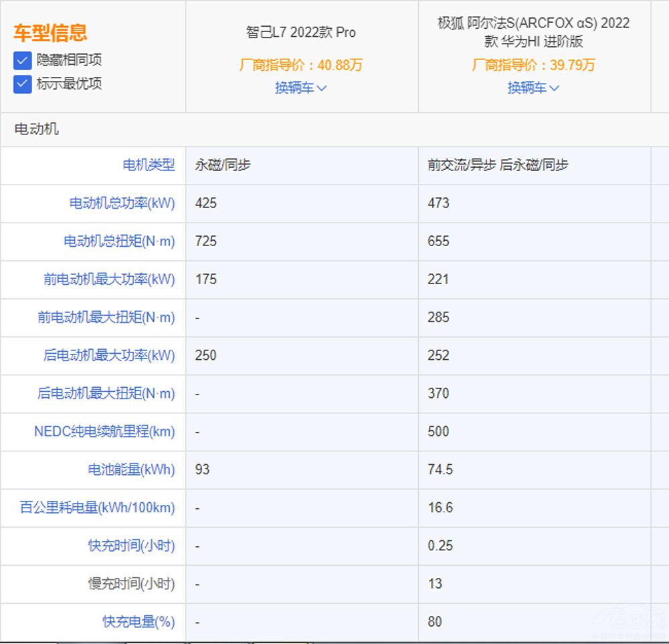Open the 快充电量(%) parameter link

tap(136, 622)
